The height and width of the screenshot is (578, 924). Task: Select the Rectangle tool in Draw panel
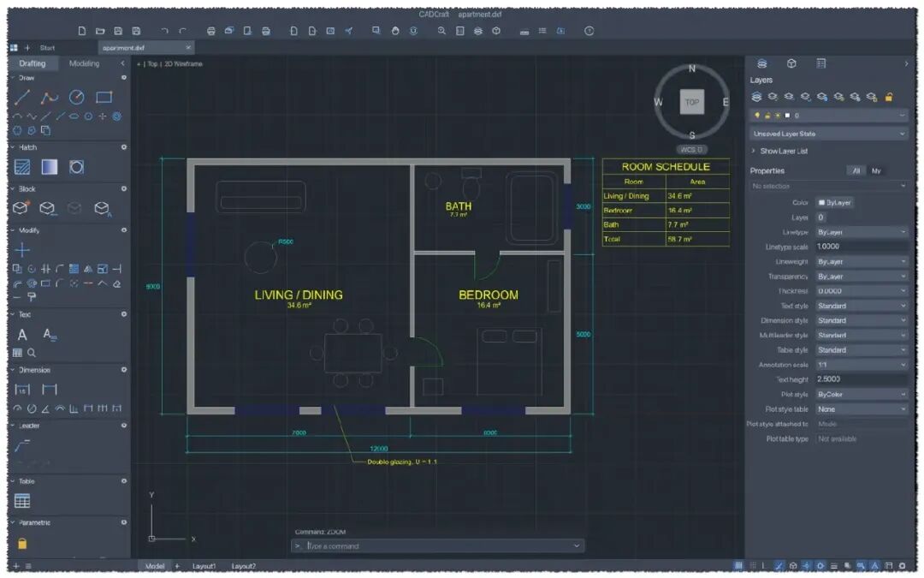pos(104,98)
